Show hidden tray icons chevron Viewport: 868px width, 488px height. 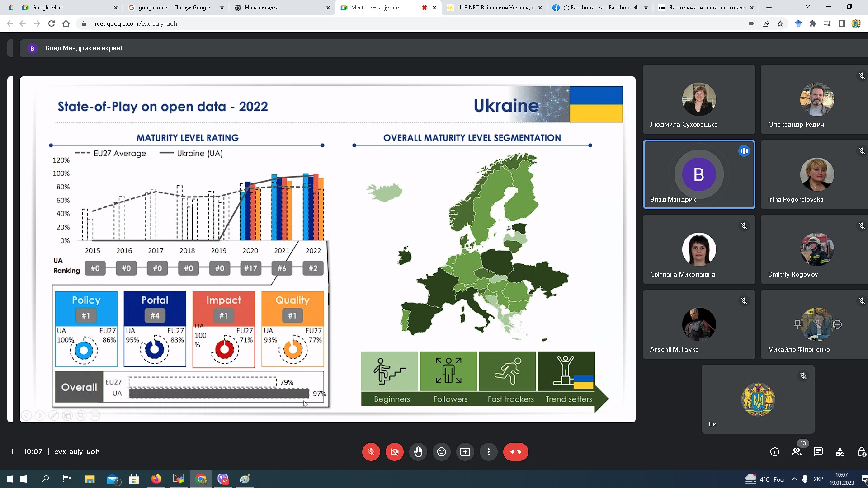tap(794, 479)
